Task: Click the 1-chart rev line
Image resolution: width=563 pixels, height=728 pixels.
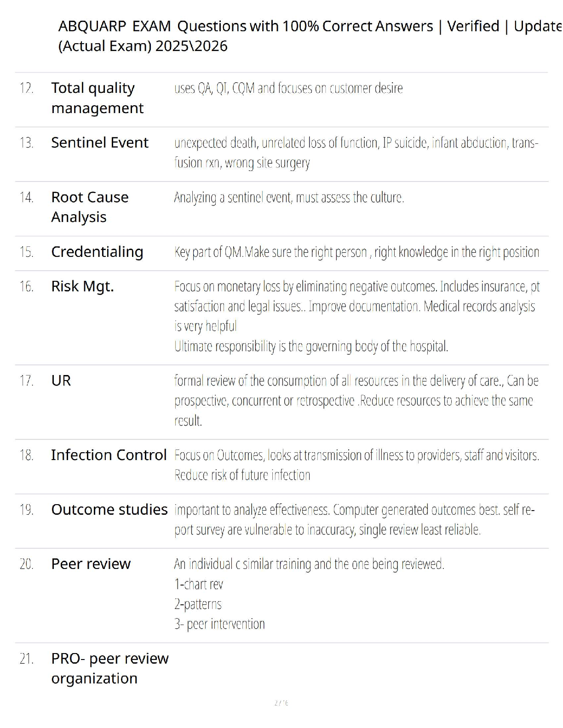Action: click(199, 584)
